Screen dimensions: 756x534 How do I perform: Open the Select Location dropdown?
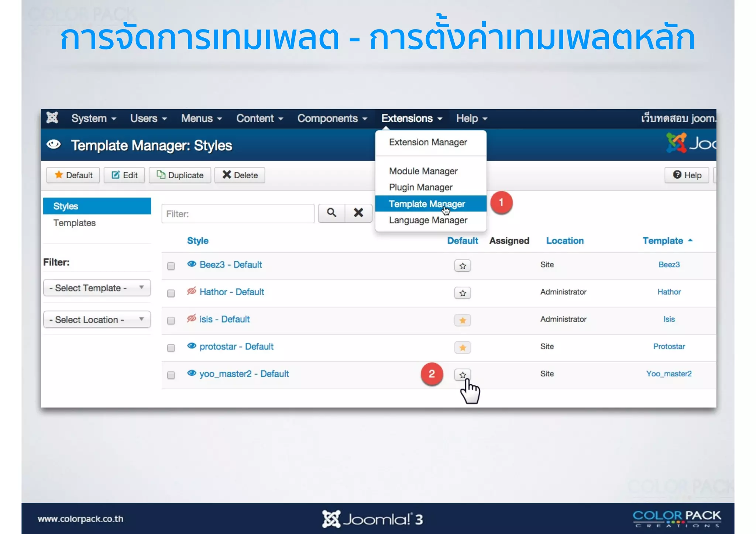(97, 320)
